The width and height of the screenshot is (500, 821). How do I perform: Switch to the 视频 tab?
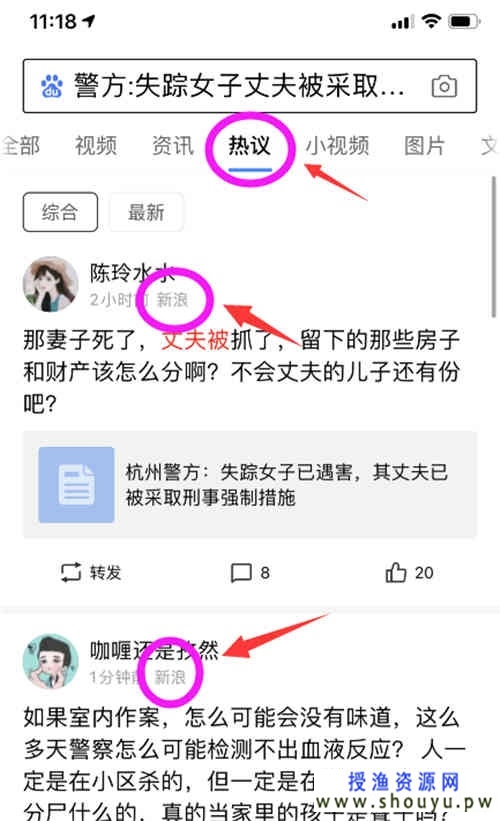(96, 146)
